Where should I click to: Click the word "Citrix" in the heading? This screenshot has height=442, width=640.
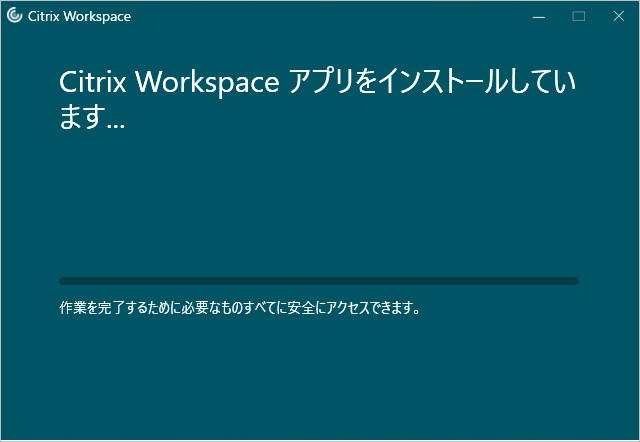coord(92,82)
